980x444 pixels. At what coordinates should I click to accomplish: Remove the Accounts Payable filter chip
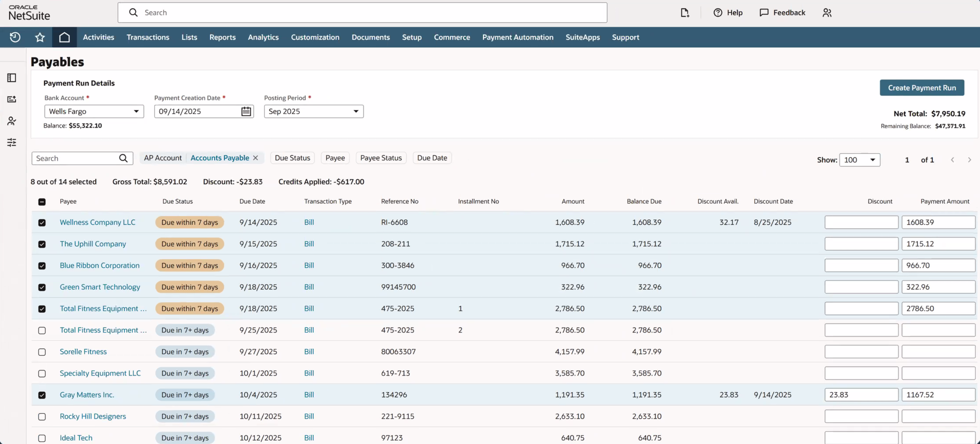coord(256,158)
